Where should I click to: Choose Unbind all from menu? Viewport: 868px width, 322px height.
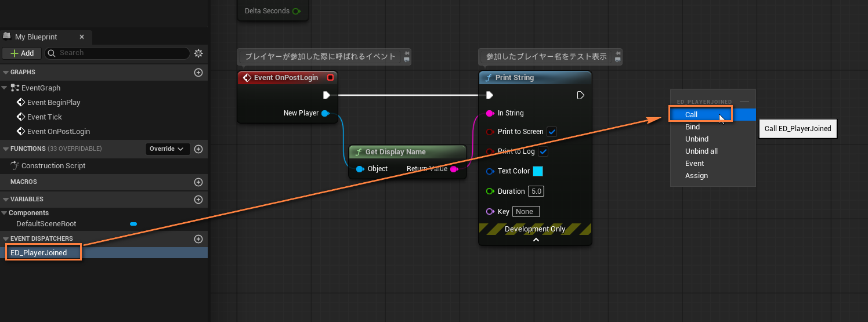click(x=713, y=151)
